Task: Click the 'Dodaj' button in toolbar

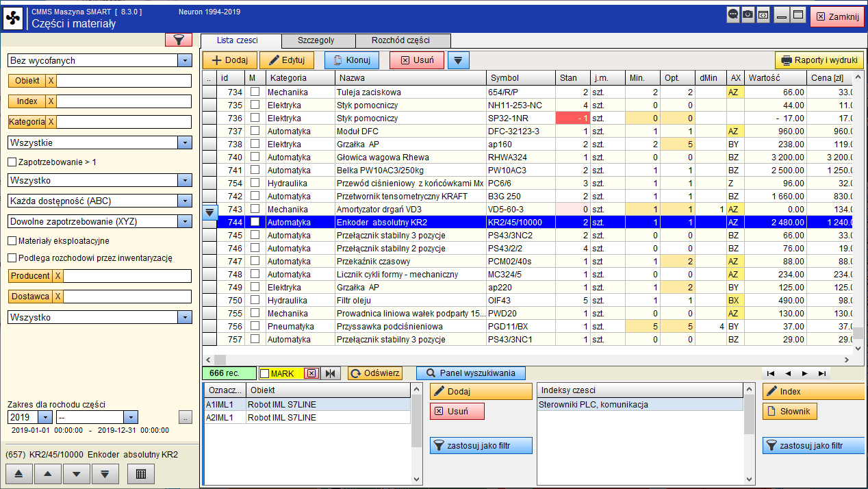Action: (229, 60)
